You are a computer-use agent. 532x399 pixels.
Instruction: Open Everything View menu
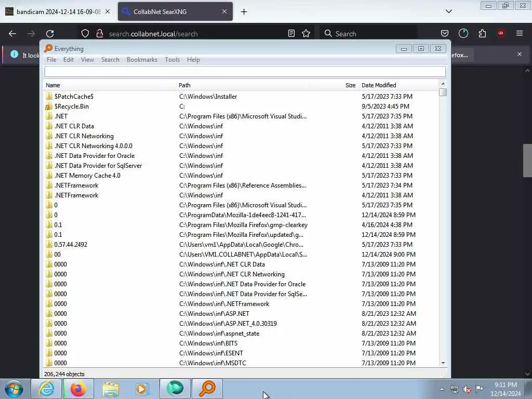click(87, 60)
